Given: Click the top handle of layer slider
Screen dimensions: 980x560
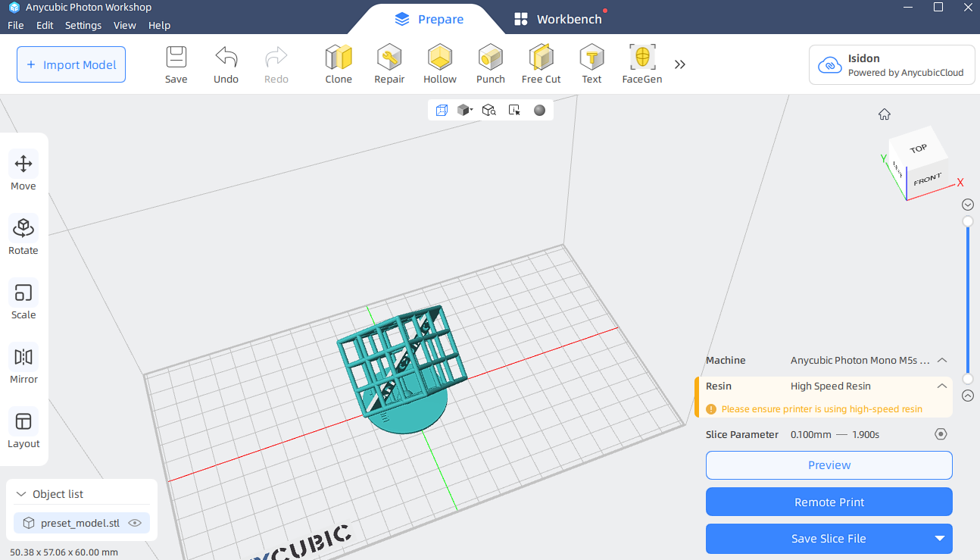Looking at the screenshot, I should tap(968, 221).
